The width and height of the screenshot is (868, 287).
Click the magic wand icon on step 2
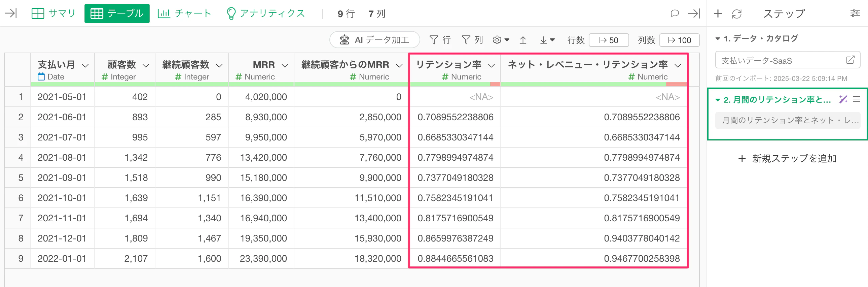tap(843, 99)
